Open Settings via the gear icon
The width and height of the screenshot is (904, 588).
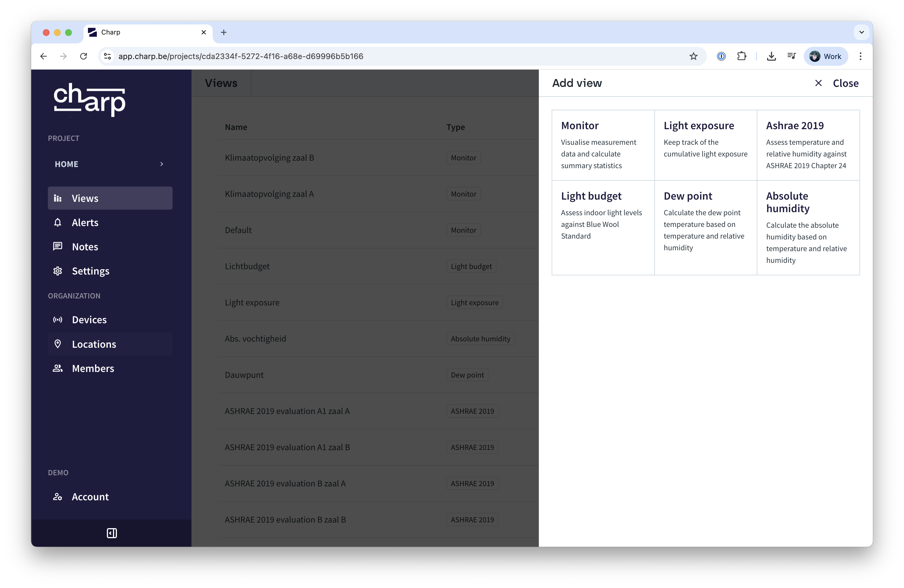[58, 271]
